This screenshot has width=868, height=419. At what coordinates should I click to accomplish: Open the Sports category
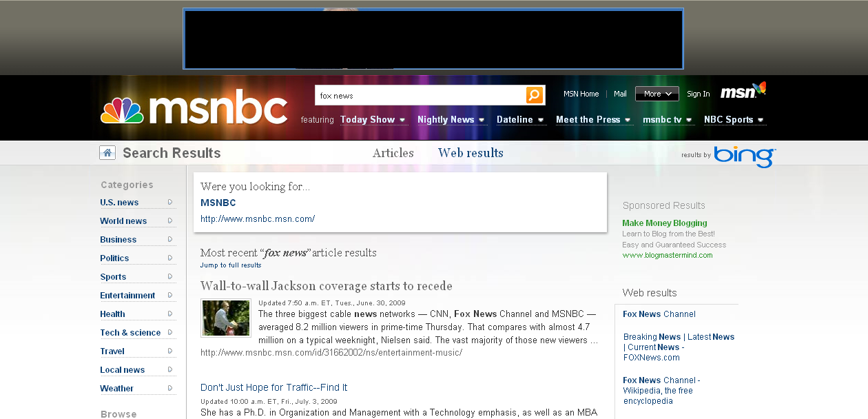coord(113,276)
